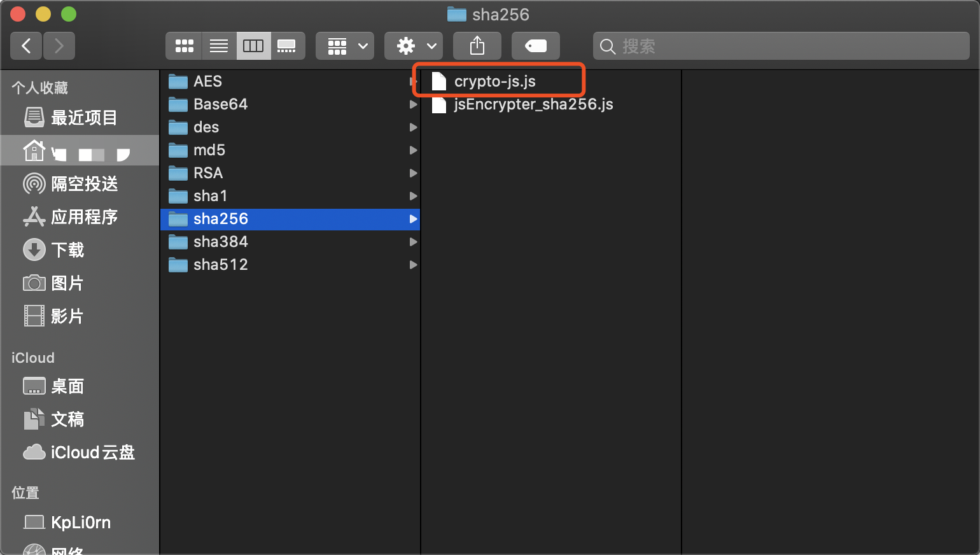Select the des folder
This screenshot has width=980, height=555.
coord(290,127)
